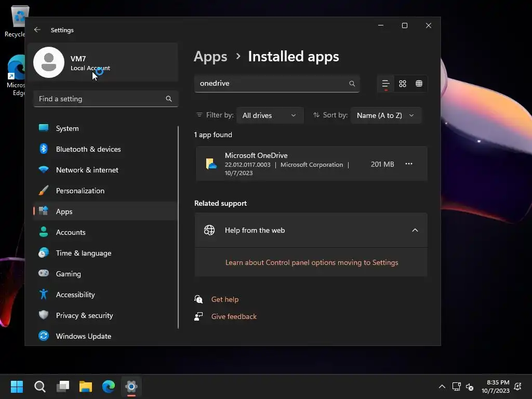Open the clock and date flyout

click(x=496, y=387)
